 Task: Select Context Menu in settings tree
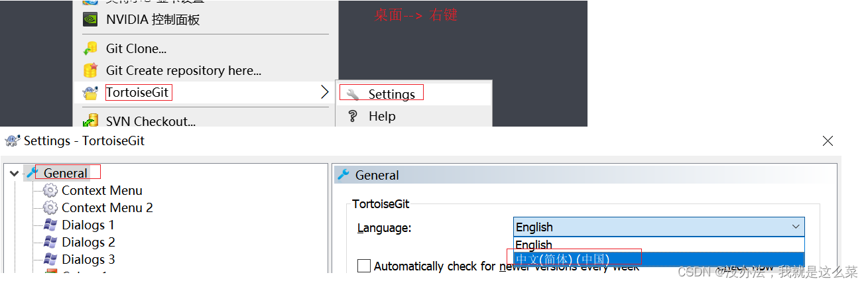[x=102, y=190]
